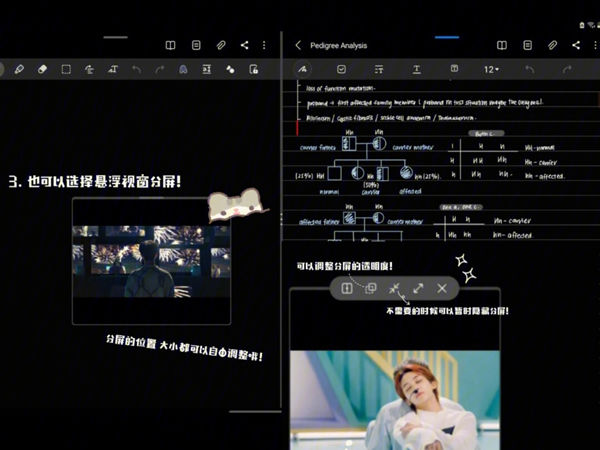Switch floating window to split-screen view

pyautogui.click(x=346, y=288)
